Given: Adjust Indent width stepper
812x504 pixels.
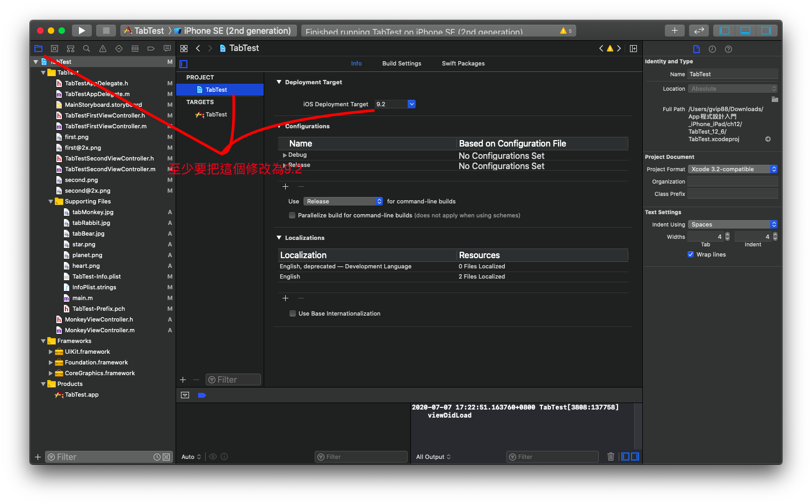Looking at the screenshot, I should [775, 237].
